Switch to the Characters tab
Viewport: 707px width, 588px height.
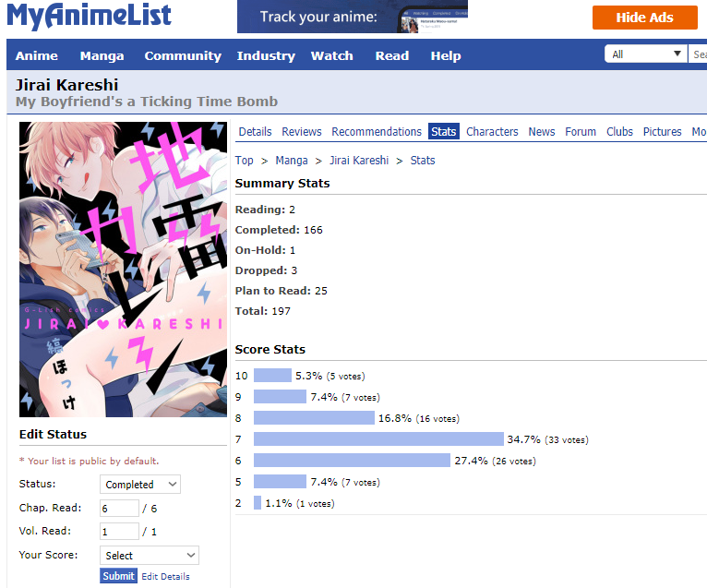(x=492, y=132)
